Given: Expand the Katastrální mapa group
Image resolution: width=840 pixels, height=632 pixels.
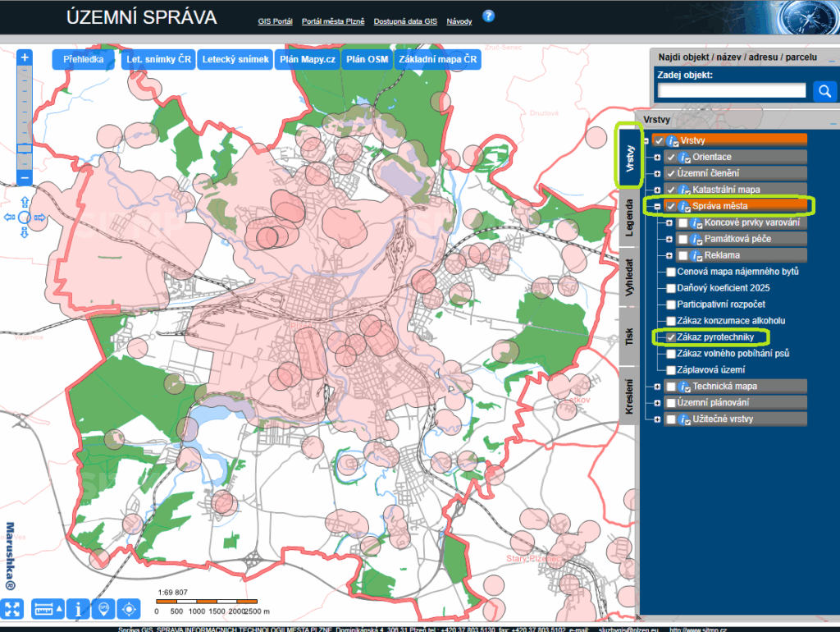Looking at the screenshot, I should [x=657, y=190].
